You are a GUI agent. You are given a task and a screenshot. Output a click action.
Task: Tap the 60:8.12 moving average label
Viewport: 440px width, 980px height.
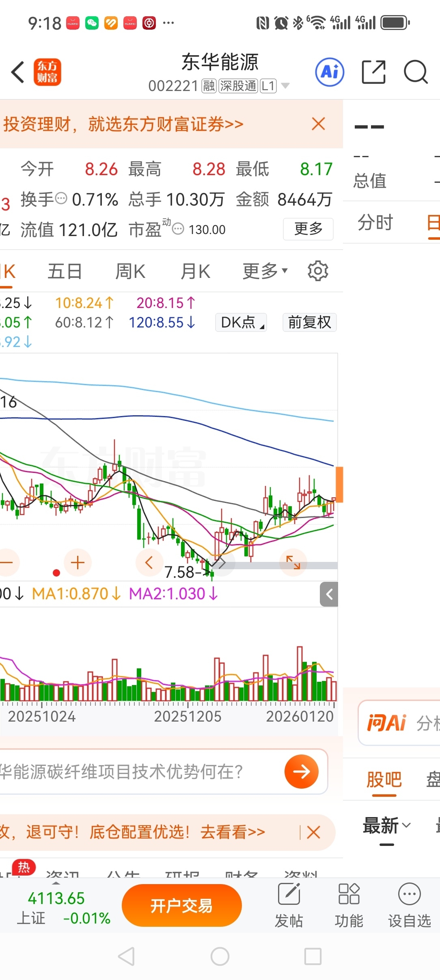point(84,323)
